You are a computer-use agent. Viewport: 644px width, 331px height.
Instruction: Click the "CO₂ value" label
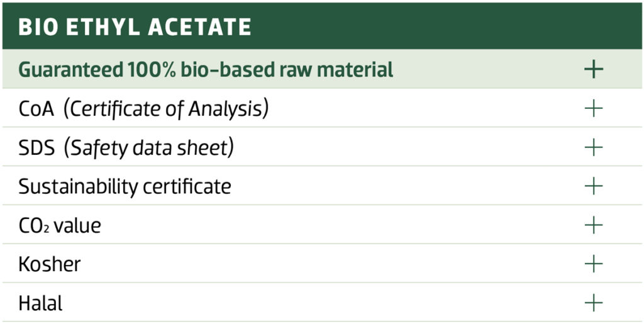coord(59,225)
